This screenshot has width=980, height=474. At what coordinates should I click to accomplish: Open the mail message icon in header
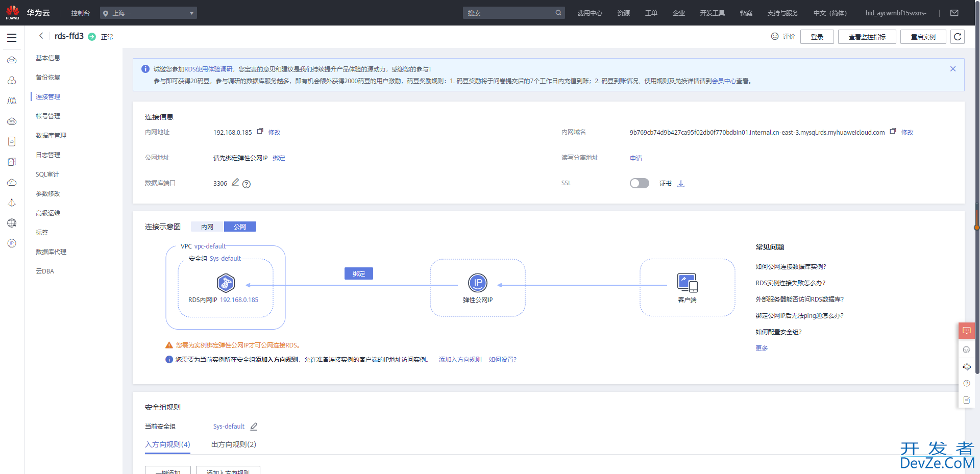(x=954, y=13)
